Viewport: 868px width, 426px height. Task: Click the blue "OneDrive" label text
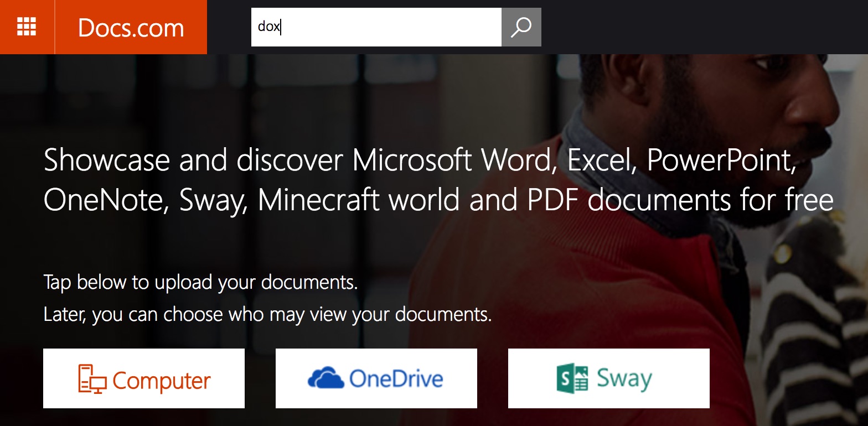point(396,379)
